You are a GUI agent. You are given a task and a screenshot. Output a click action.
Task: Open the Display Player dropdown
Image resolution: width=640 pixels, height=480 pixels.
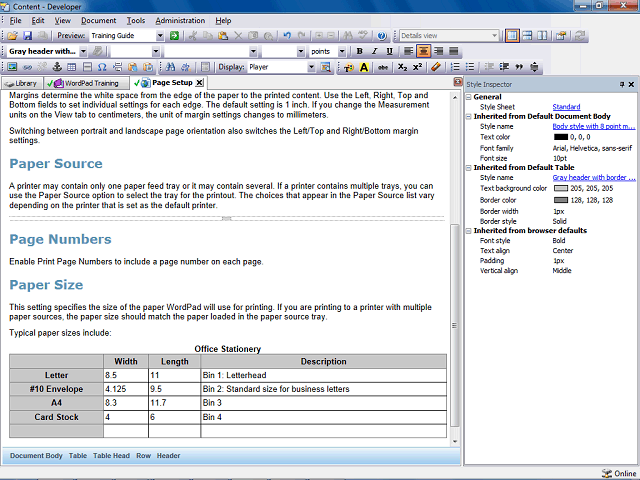[311, 67]
